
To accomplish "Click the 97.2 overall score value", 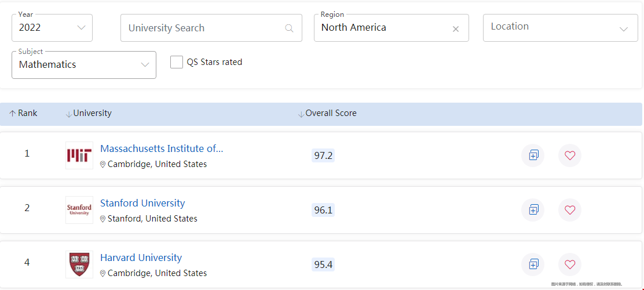I will [x=323, y=155].
